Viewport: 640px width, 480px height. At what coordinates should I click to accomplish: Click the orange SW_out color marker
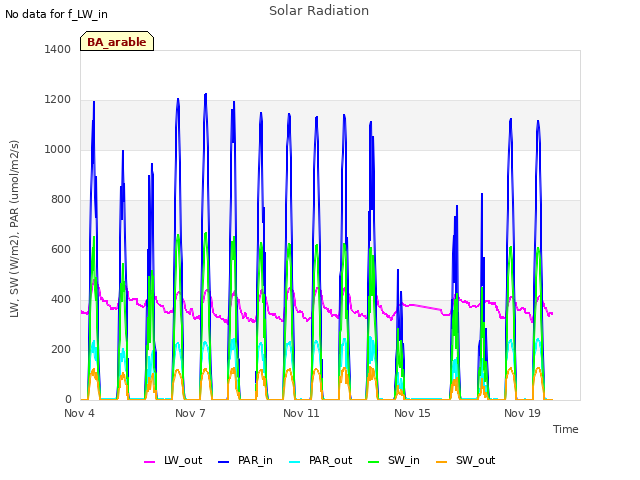442,462
